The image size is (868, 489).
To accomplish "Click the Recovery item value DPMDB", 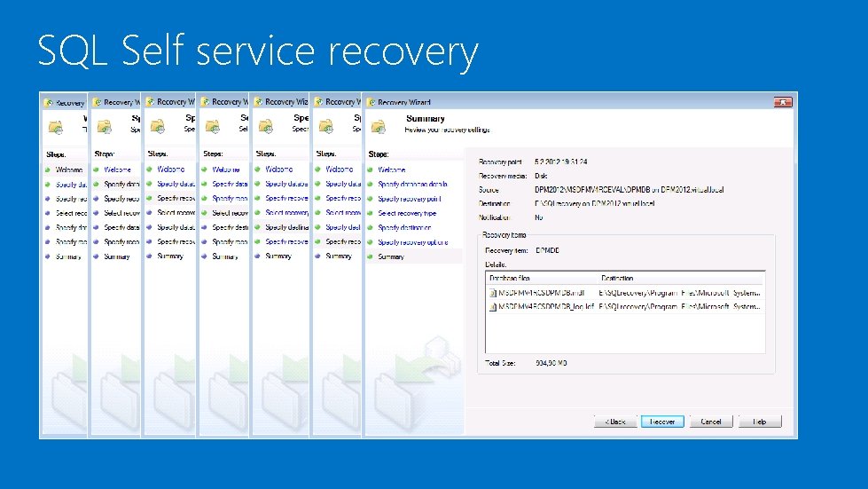I will click(x=547, y=250).
